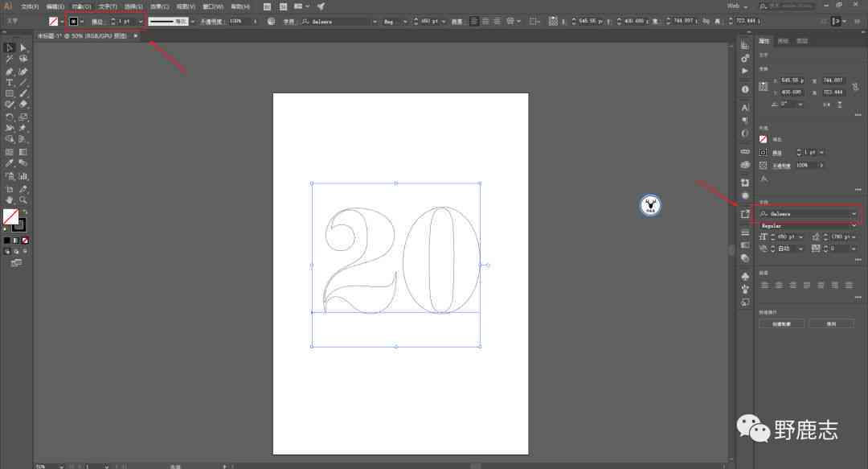Screen dimensions: 868x469
Task: Swap fill and stroke colors arrow
Action: 24,212
